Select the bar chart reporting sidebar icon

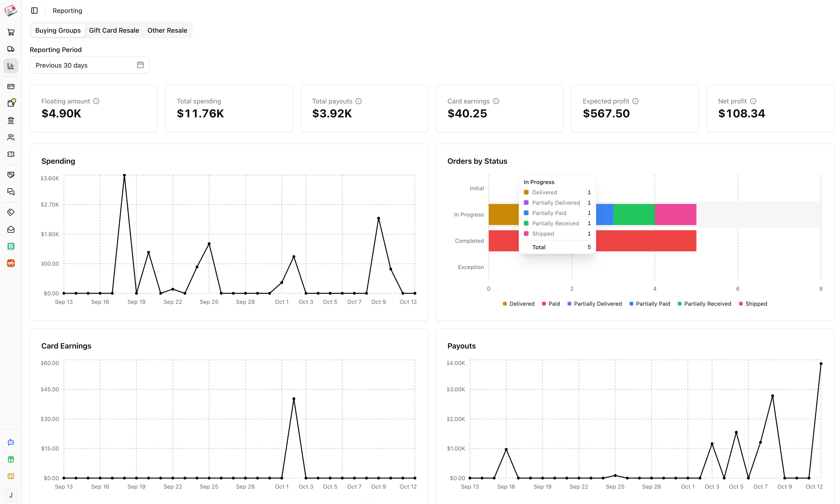tap(11, 66)
